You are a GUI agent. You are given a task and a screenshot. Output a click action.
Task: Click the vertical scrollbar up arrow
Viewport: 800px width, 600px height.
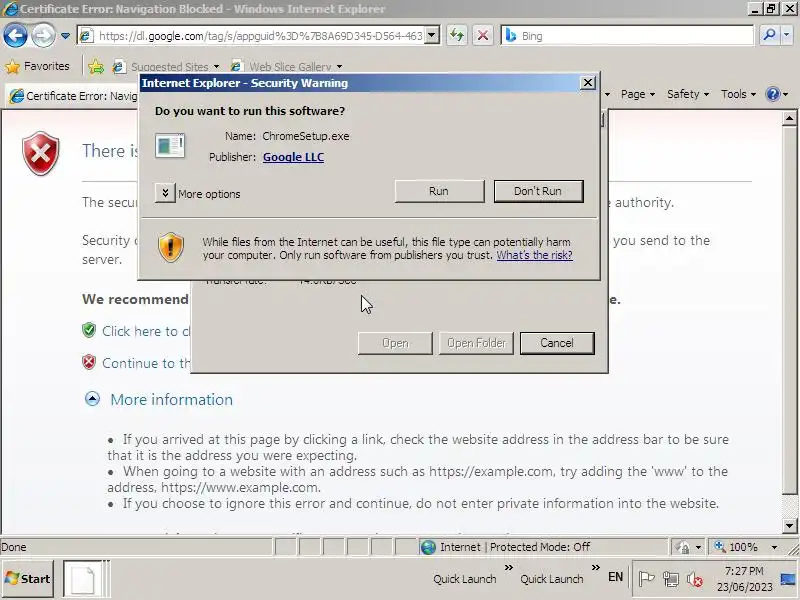click(789, 118)
